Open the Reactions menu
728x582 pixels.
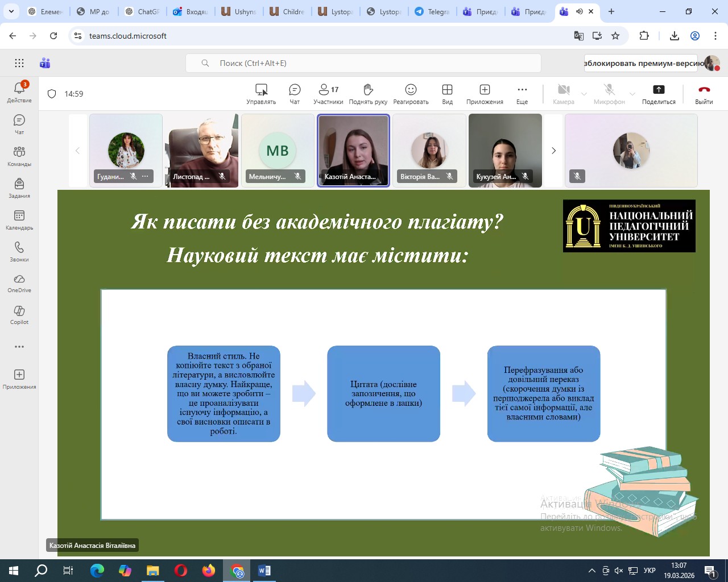click(x=411, y=94)
